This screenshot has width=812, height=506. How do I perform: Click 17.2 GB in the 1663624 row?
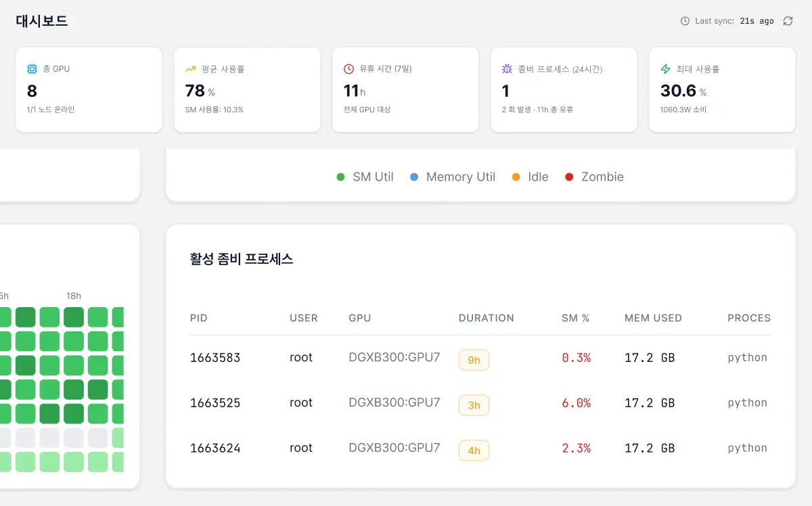tap(650, 448)
